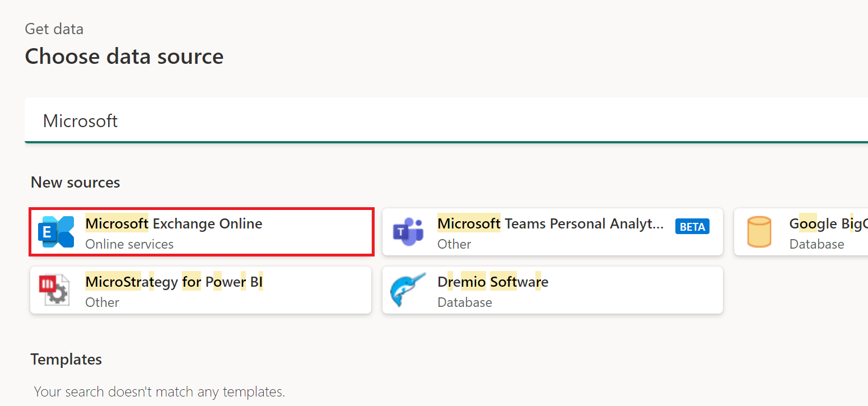868x406 pixels.
Task: Click the MicroStrategy for Power BI icon
Action: pyautogui.click(x=55, y=290)
